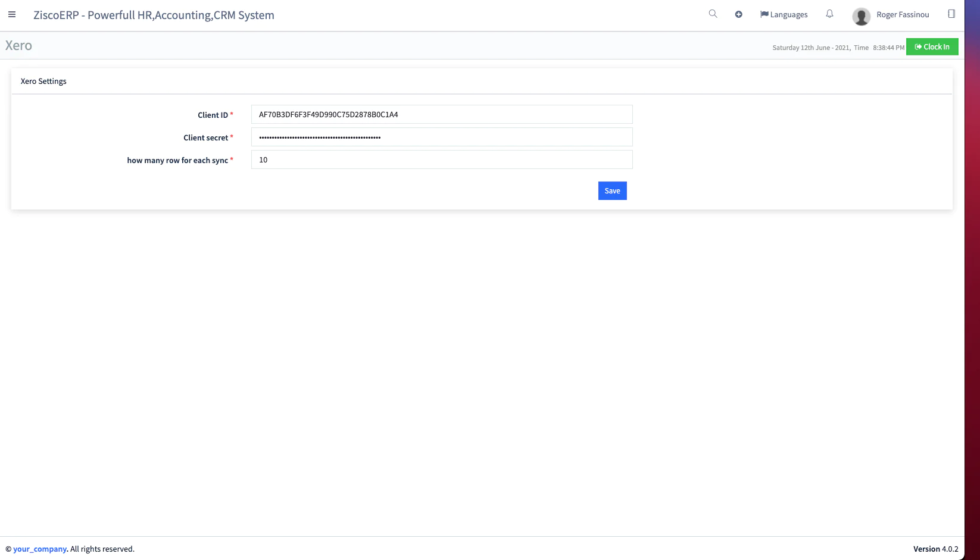Screen dimensions: 980x560
Task: Click the Version 4.0.2 text
Action: [x=935, y=549]
